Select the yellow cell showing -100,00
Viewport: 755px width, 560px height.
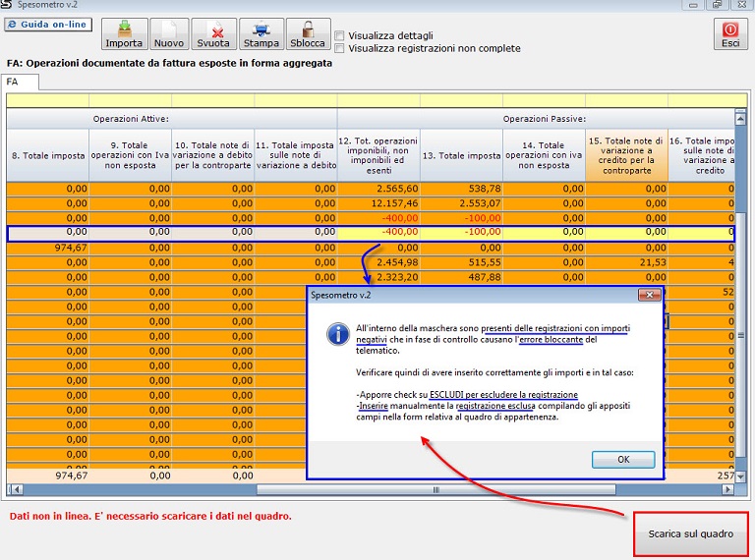[461, 233]
